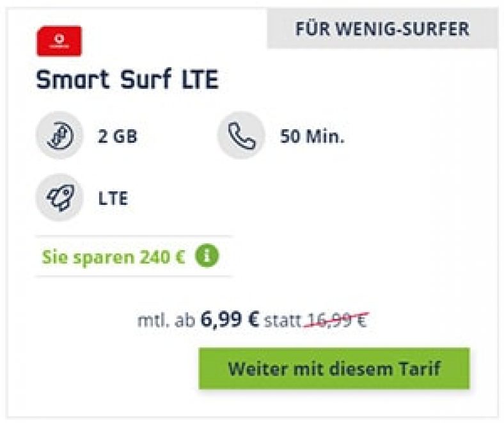Click the phone handset icon
This screenshot has height=423, width=504.
(241, 136)
